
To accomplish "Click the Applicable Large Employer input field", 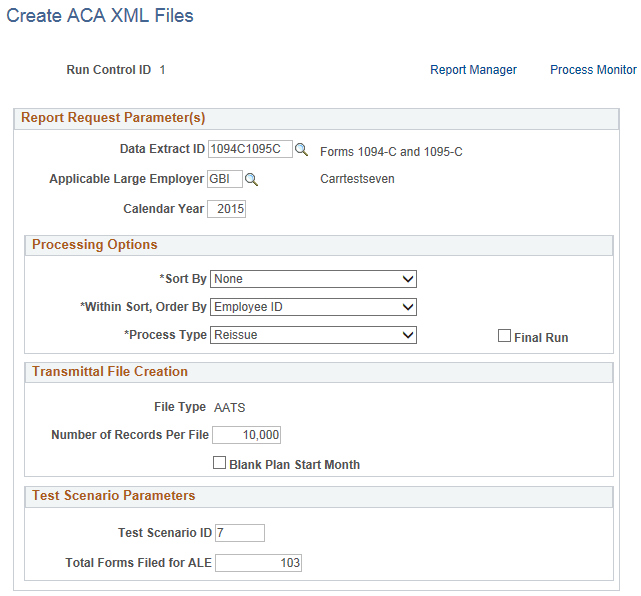I will (224, 180).
